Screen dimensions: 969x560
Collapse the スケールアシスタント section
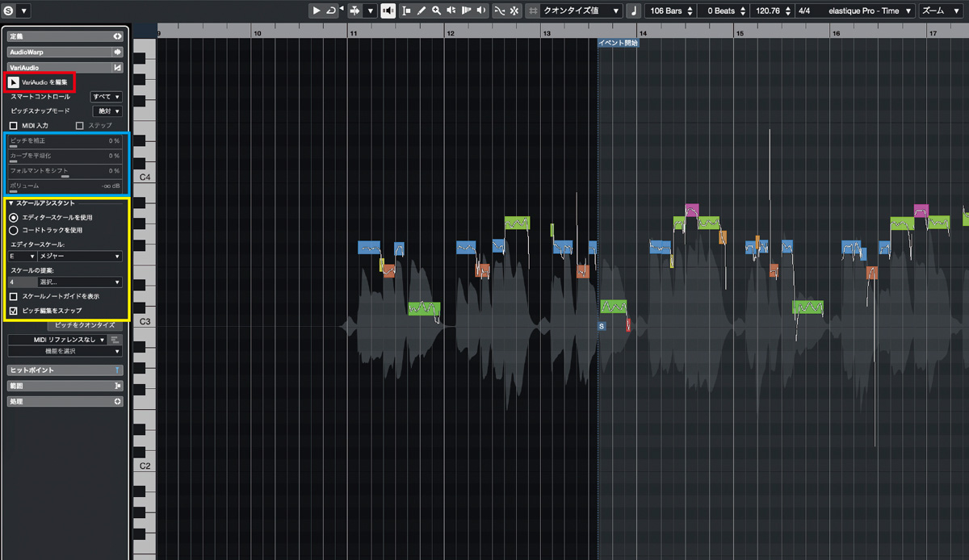(12, 203)
